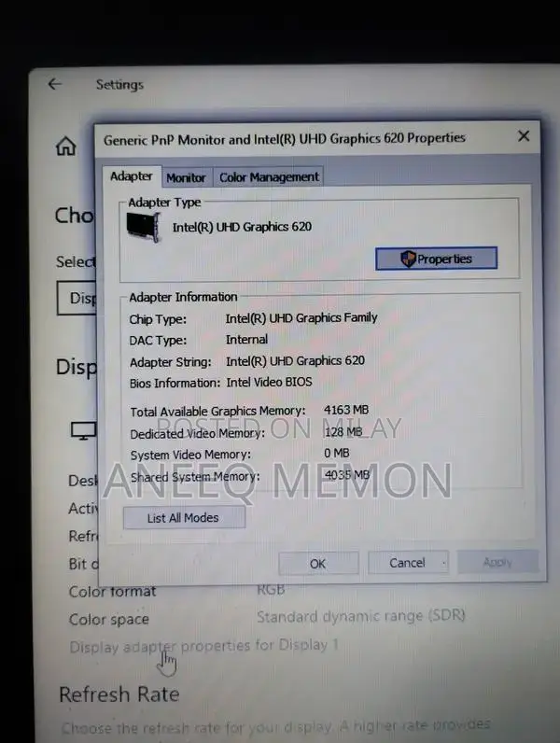
Task: Close the graphics Properties dialog
Action: click(x=524, y=136)
